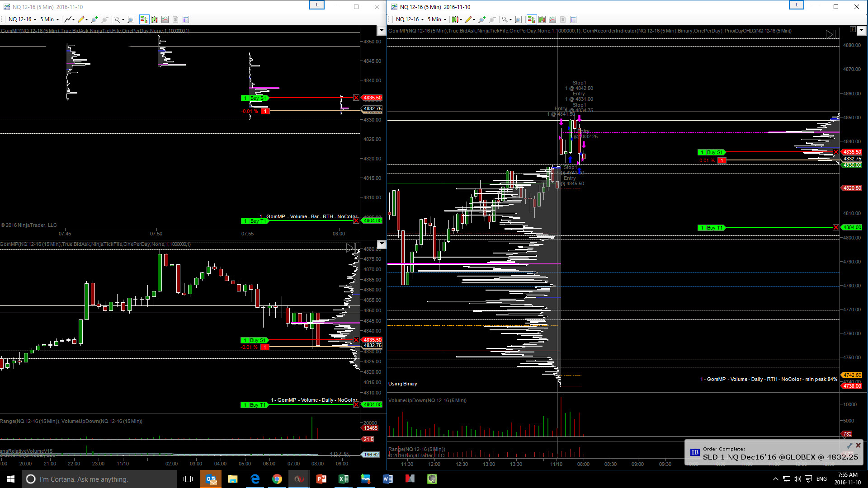Open instrument dropdown NQ 12-16 in left window
The image size is (868, 488).
coord(22,19)
